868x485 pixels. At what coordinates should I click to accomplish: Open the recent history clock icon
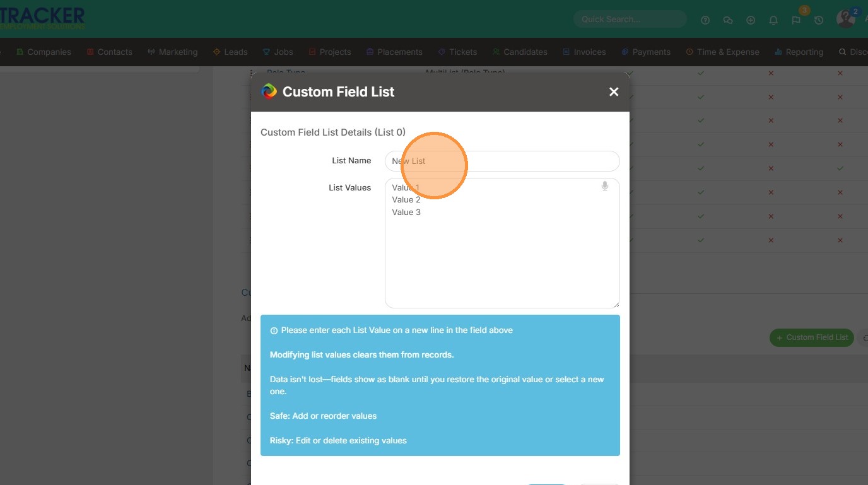coord(819,20)
